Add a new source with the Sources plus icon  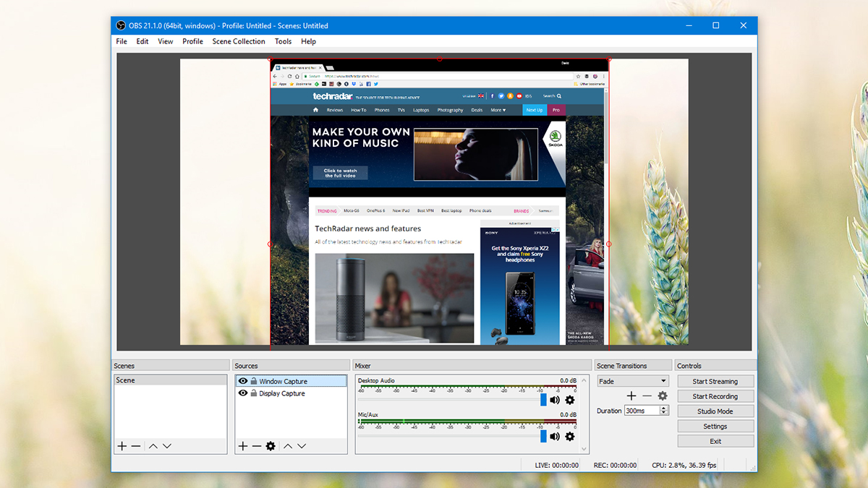point(242,446)
